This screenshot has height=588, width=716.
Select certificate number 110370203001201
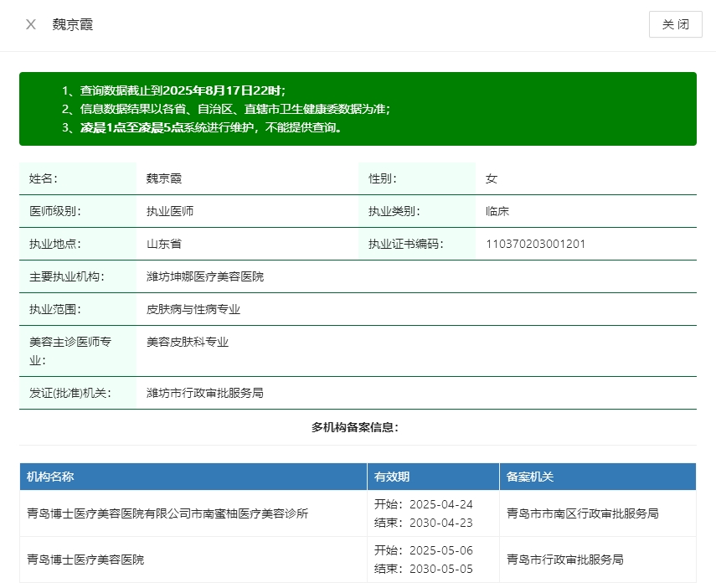[x=536, y=244]
